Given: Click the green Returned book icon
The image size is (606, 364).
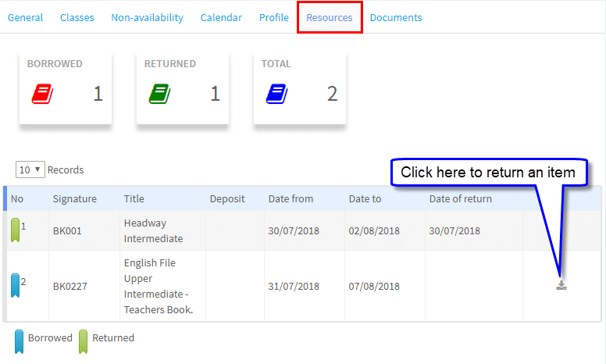Looking at the screenshot, I should 159,95.
